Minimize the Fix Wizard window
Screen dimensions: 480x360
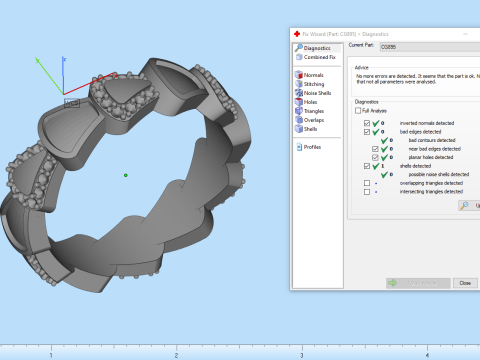coord(465,34)
